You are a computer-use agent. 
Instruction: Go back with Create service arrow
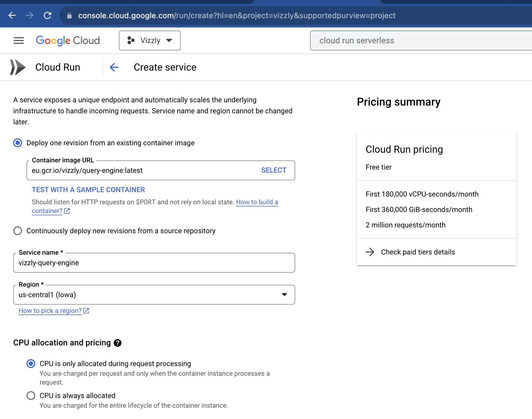(x=114, y=67)
